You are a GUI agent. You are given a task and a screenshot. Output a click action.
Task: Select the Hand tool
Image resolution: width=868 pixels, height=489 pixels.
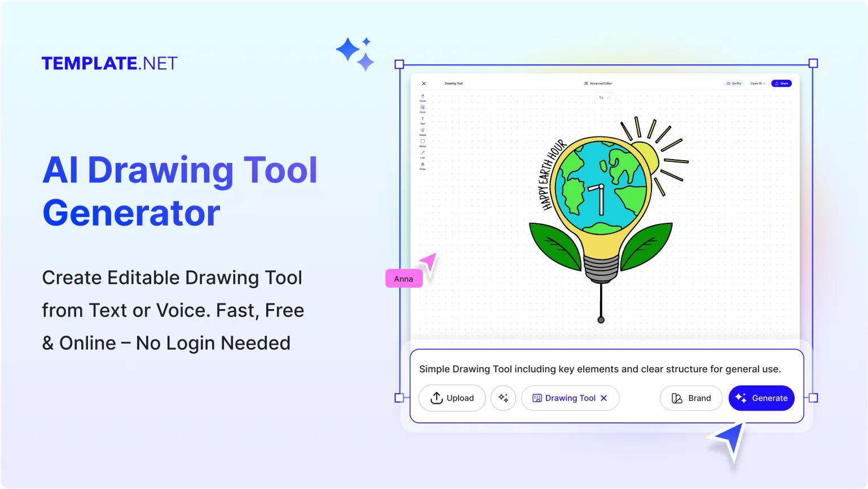tap(422, 96)
